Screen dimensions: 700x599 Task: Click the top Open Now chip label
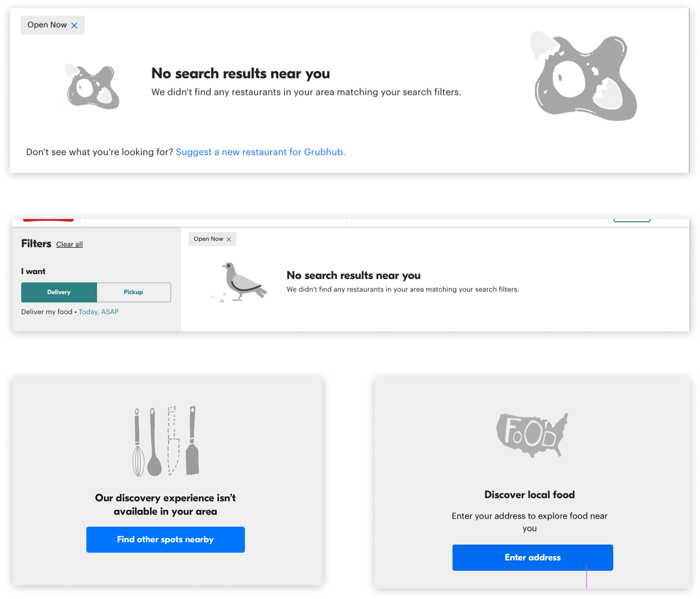47,25
